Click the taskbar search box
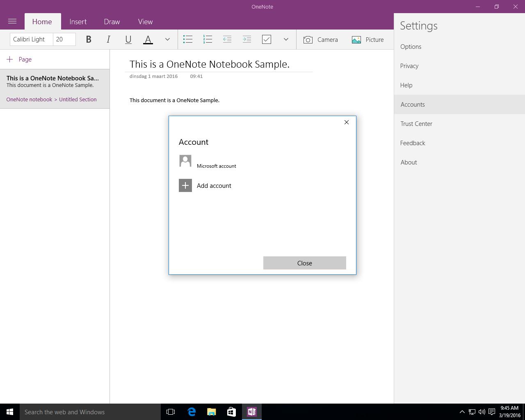This screenshot has width=525, height=420. (90, 412)
